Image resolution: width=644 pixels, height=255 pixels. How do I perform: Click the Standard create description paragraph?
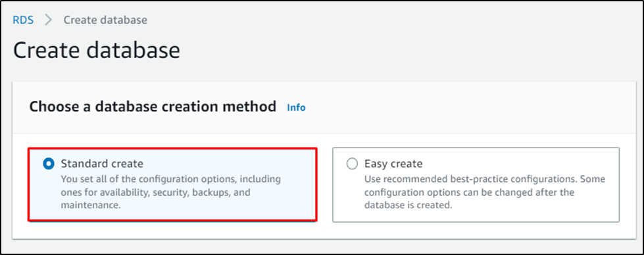pos(171,192)
